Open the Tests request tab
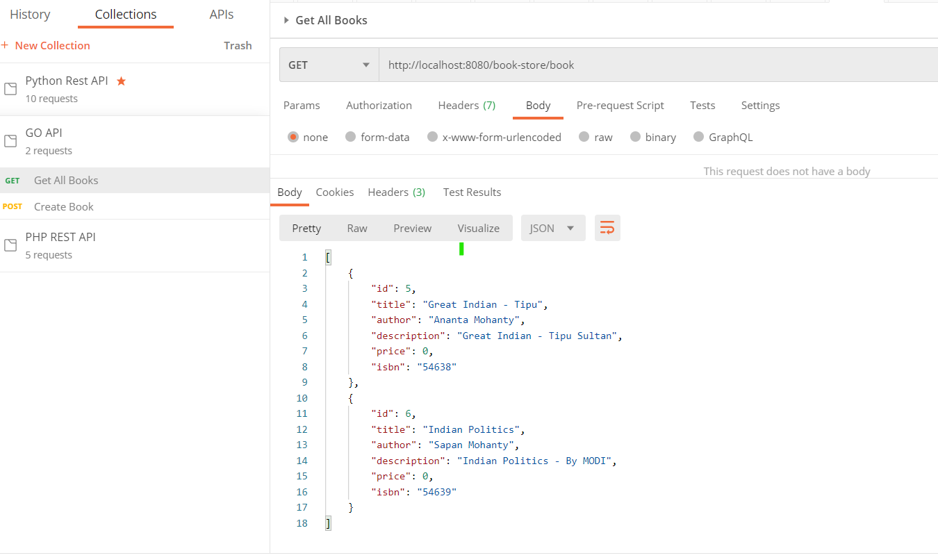The image size is (938, 560). (x=702, y=105)
